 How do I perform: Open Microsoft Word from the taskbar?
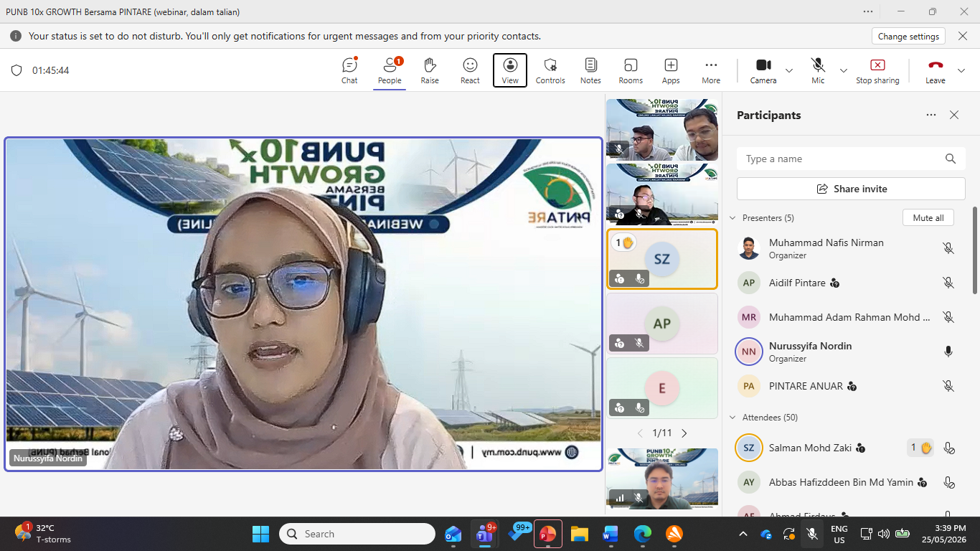[611, 534]
